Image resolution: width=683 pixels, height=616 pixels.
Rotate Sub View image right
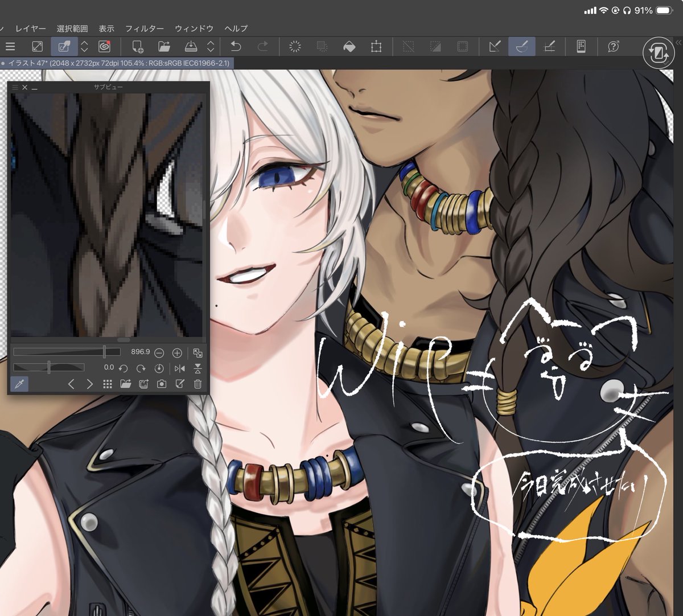141,368
